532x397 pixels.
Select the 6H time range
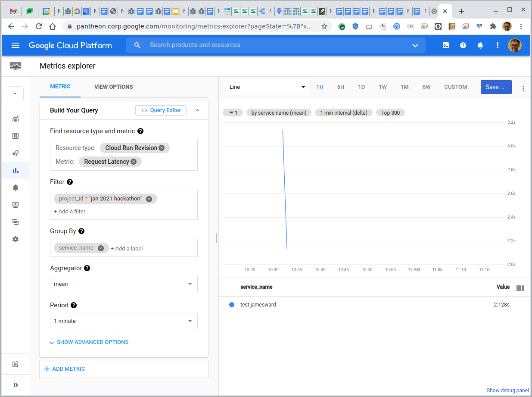tap(340, 87)
